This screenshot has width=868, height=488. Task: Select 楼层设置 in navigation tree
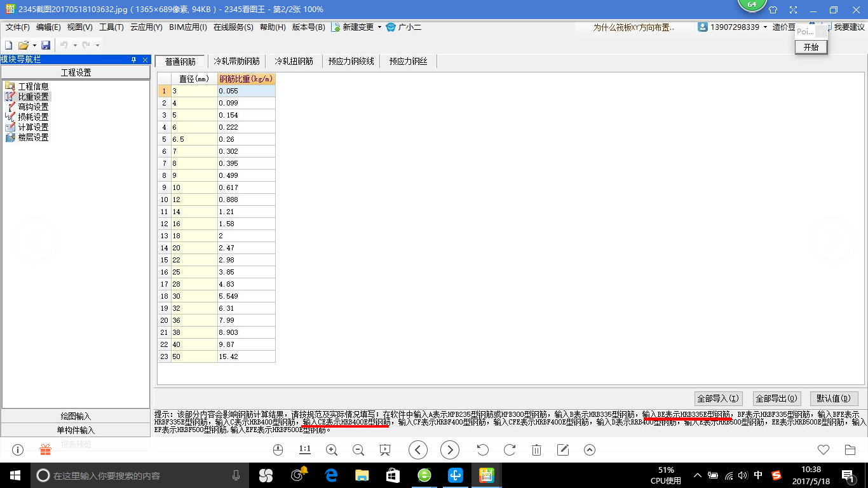point(33,137)
